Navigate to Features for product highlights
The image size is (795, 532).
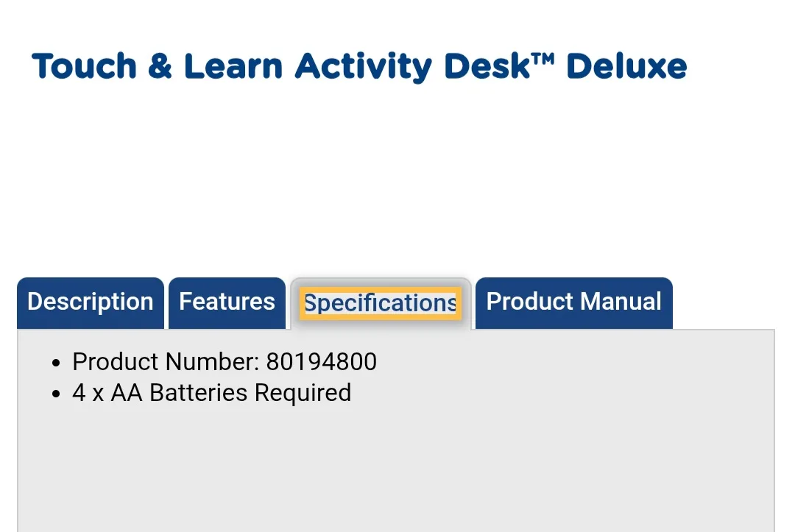(x=227, y=301)
